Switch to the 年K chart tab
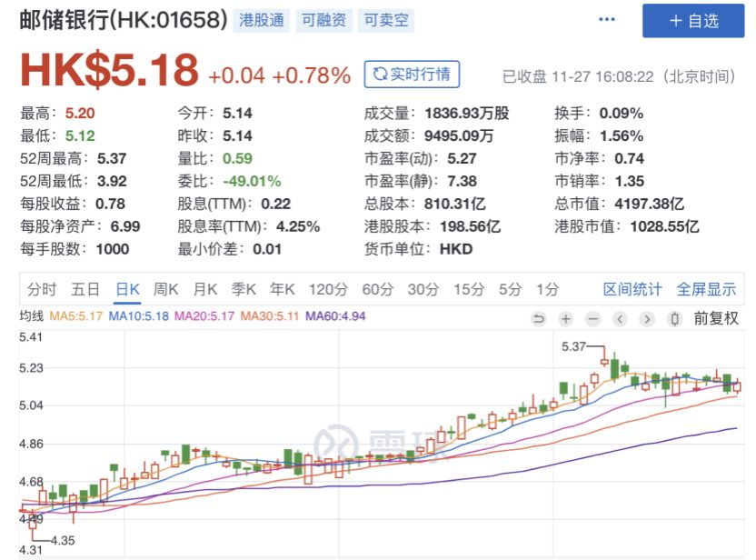Screen dimensions: 756x560 (283, 289)
